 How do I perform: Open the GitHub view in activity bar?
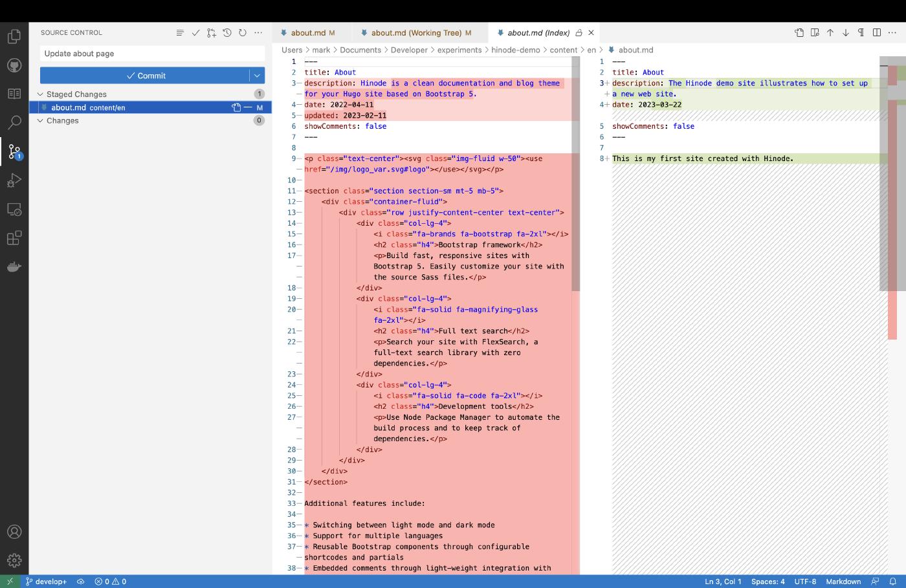click(x=14, y=65)
